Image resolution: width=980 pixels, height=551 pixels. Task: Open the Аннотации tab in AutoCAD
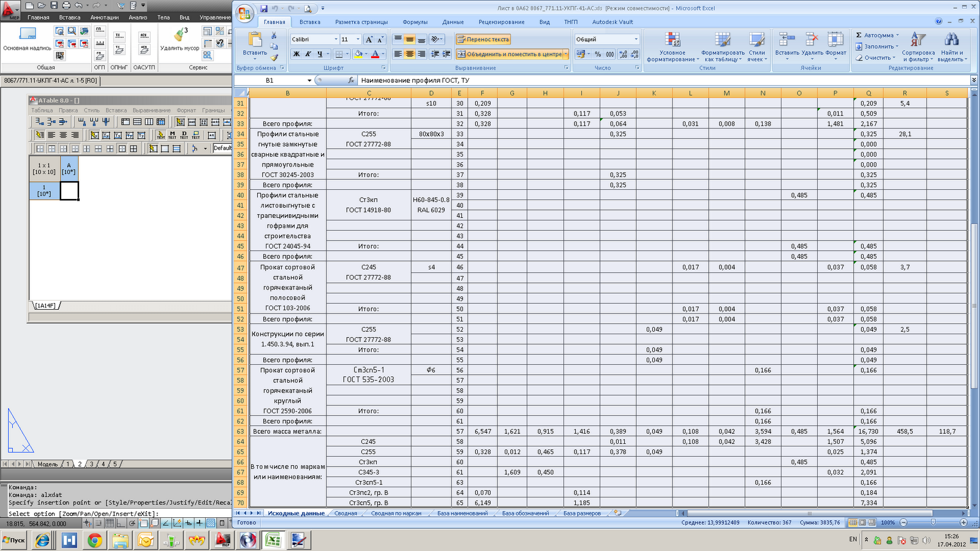104,17
